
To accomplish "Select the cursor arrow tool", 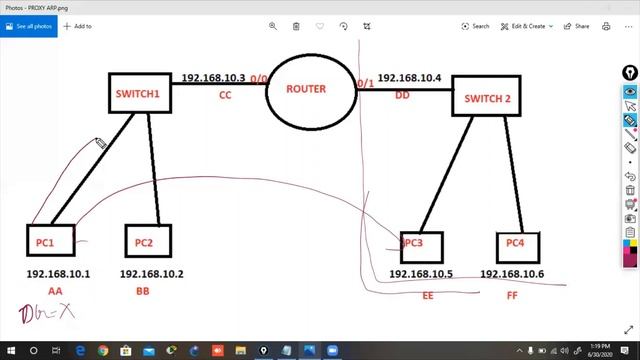I will [630, 106].
